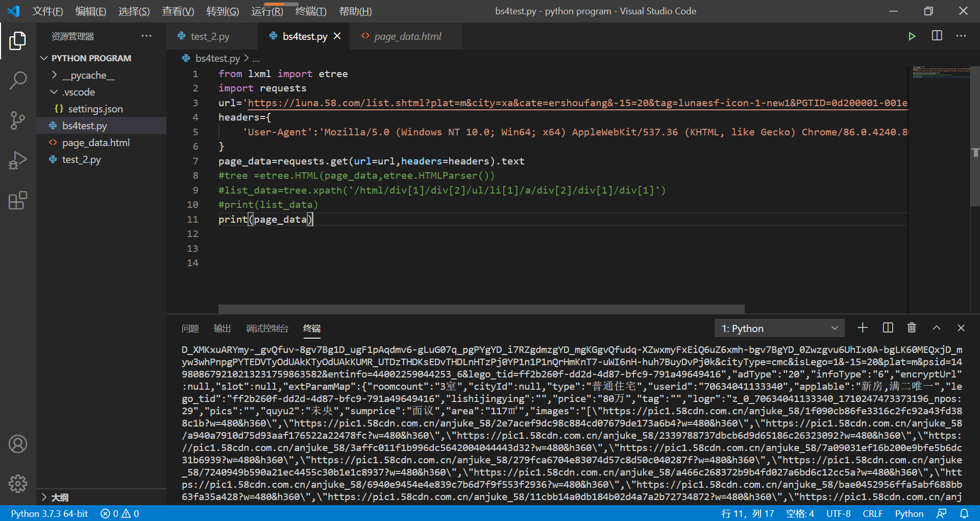Open the View (查看) menu
Screen dimensions: 980x521
(x=178, y=11)
